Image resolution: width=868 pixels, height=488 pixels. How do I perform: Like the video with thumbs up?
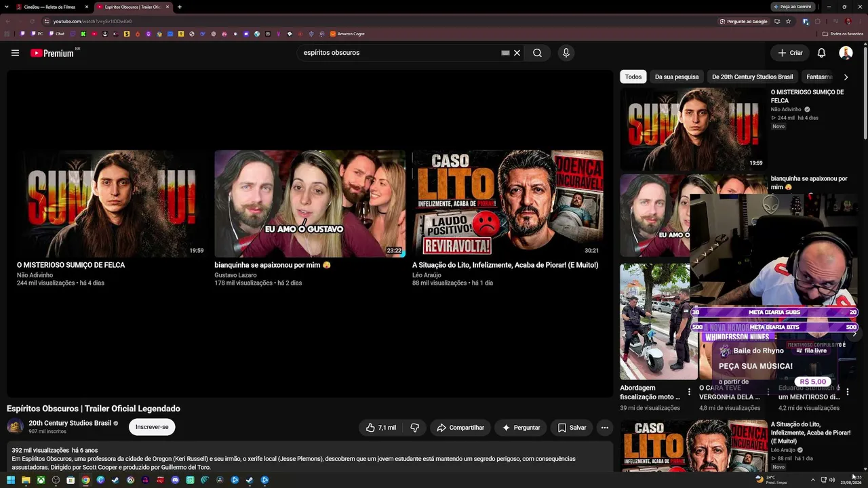381,428
